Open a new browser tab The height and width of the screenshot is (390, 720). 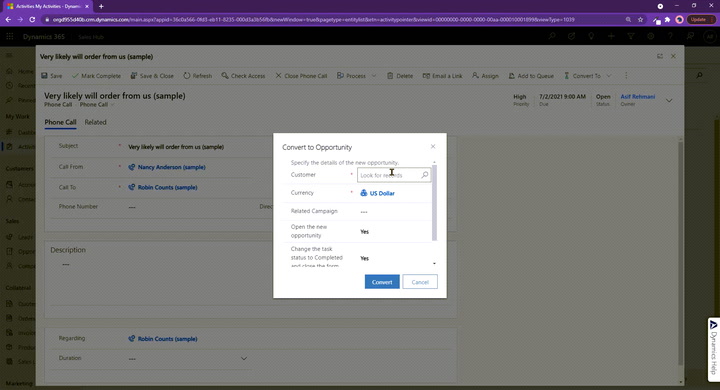(101, 6)
